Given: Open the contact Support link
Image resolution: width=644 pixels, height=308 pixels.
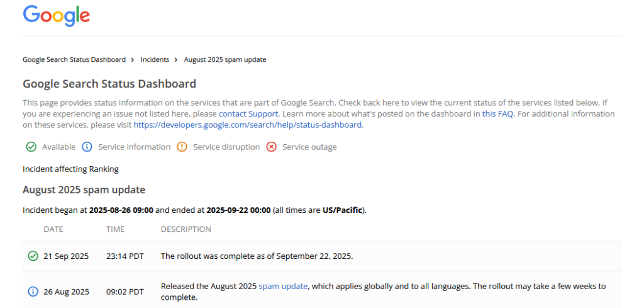Looking at the screenshot, I should pyautogui.click(x=248, y=114).
